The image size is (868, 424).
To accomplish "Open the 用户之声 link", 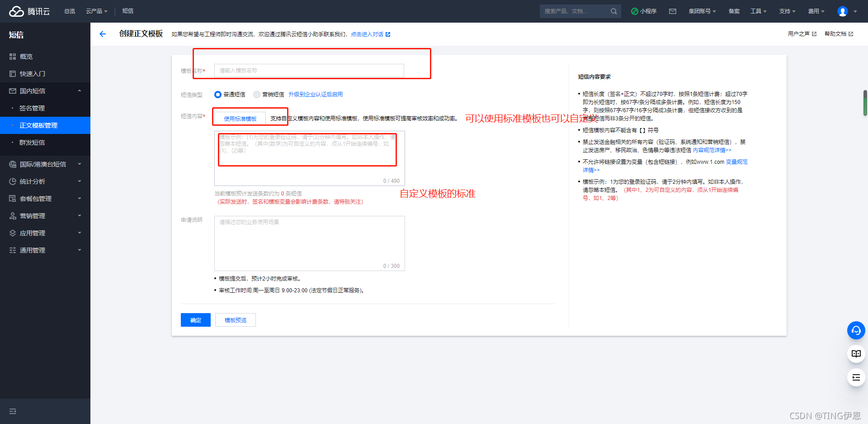I will coord(798,34).
